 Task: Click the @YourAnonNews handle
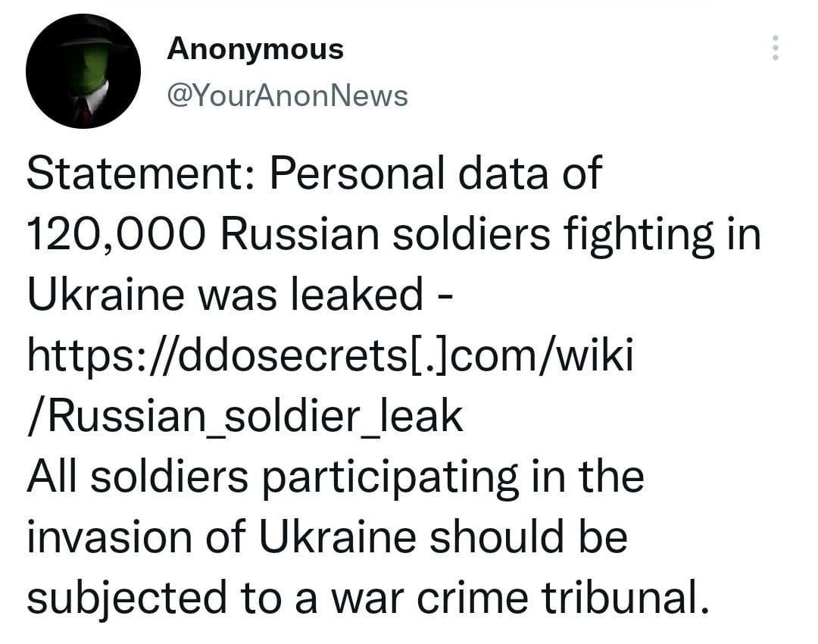point(287,96)
